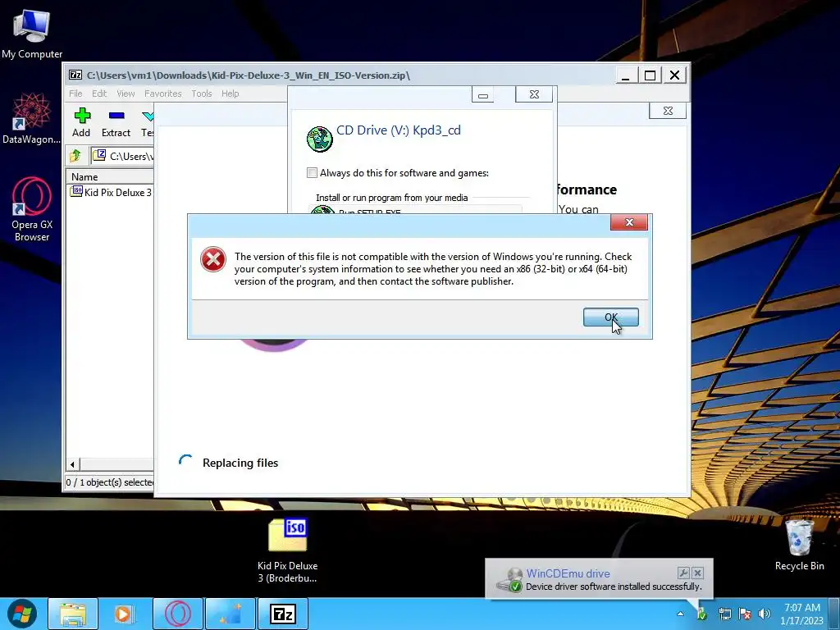Image resolution: width=840 pixels, height=630 pixels.
Task: Click the Action Center flag tray icon
Action: (x=745, y=614)
